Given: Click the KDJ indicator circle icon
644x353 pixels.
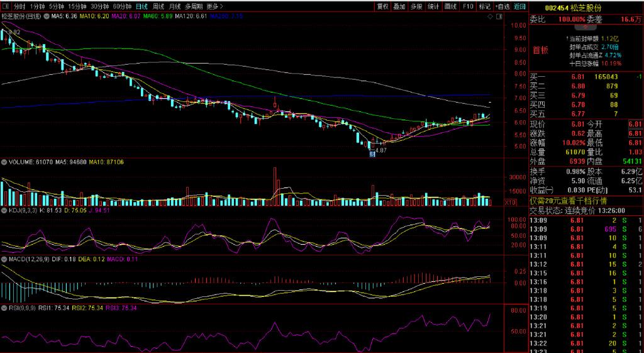Looking at the screenshot, I should tap(4, 210).
